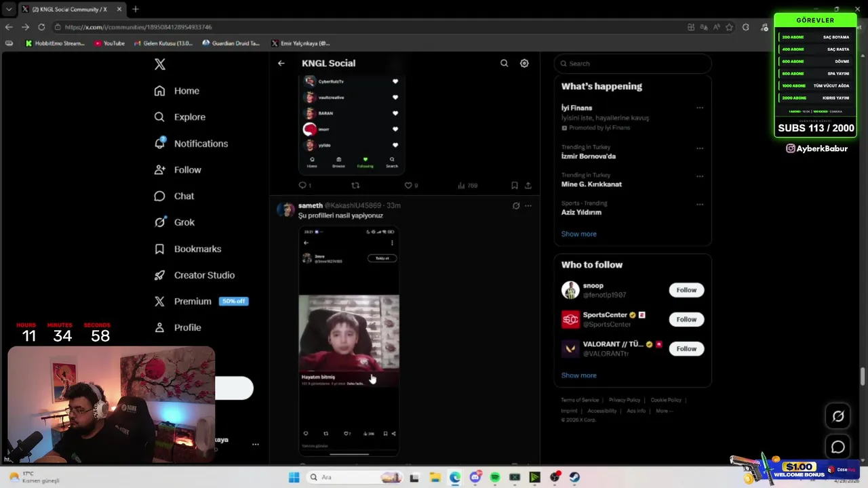Open sameth's profile avatar
Image resolution: width=868 pixels, height=488 pixels.
285,209
